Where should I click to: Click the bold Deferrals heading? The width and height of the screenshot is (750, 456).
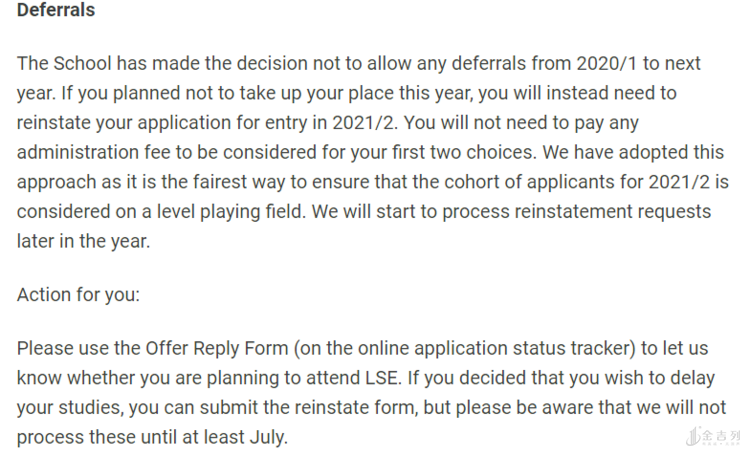click(56, 11)
